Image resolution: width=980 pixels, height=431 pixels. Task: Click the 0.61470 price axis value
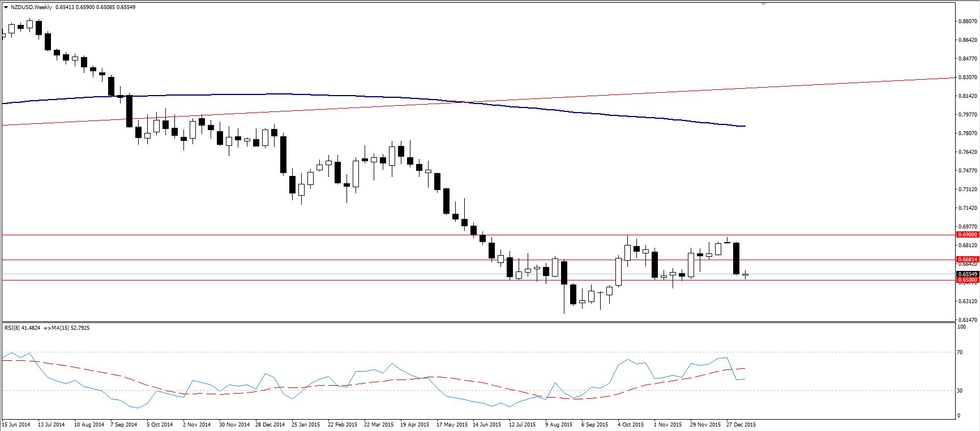pyautogui.click(x=968, y=320)
